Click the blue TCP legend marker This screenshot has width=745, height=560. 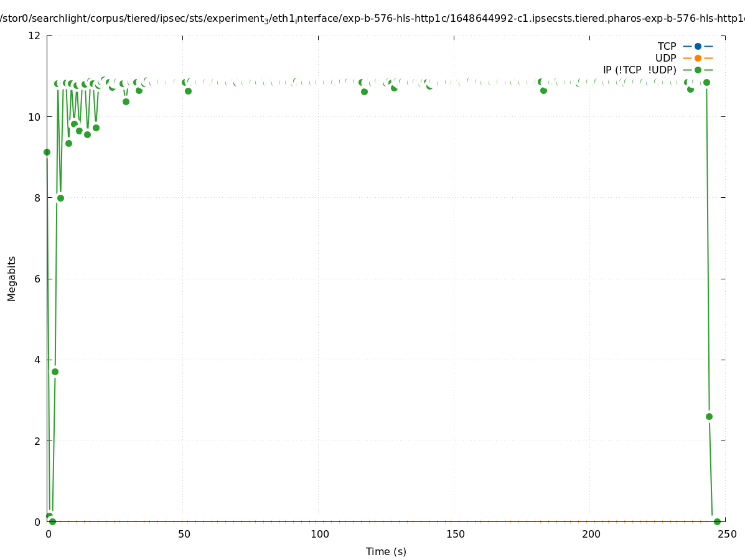pos(698,46)
